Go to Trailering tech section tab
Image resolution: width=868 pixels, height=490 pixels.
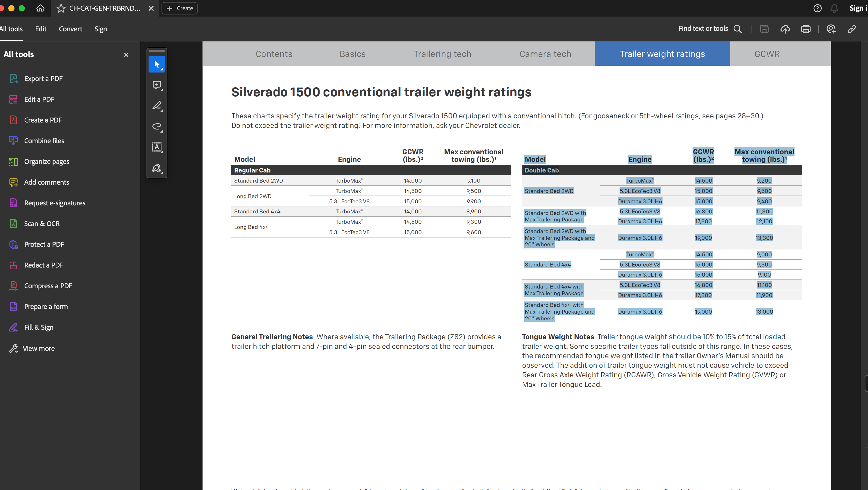pos(442,54)
